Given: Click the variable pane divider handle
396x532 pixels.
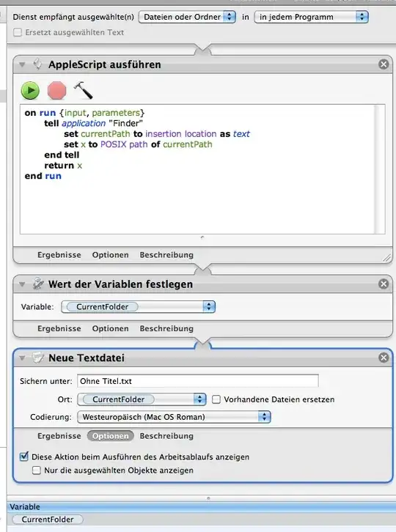Looking at the screenshot, I should (208, 498).
